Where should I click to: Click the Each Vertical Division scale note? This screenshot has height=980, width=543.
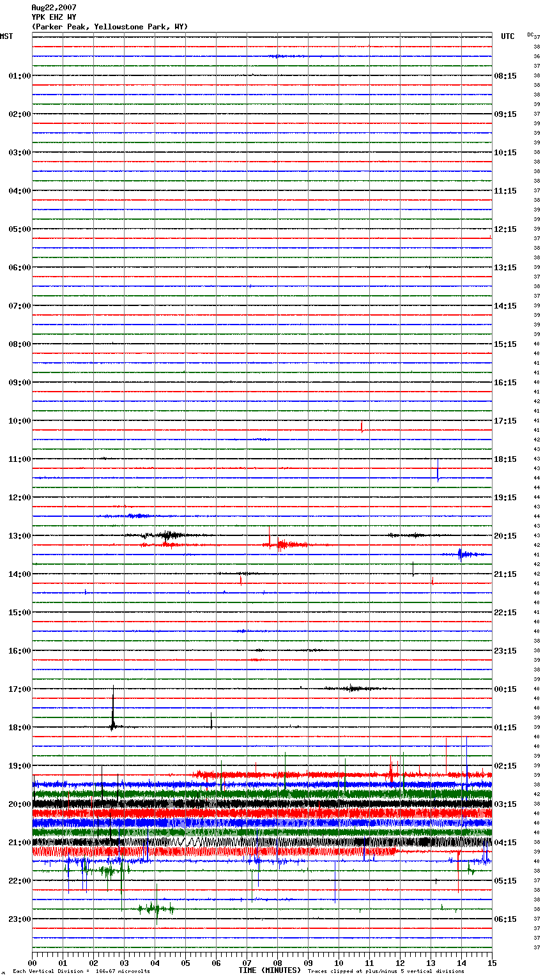coord(81,971)
